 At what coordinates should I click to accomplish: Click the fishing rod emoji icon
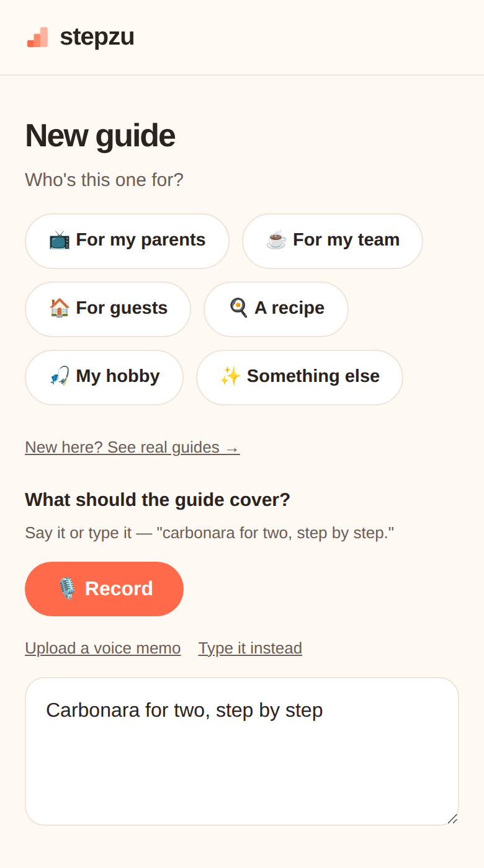pos(60,376)
